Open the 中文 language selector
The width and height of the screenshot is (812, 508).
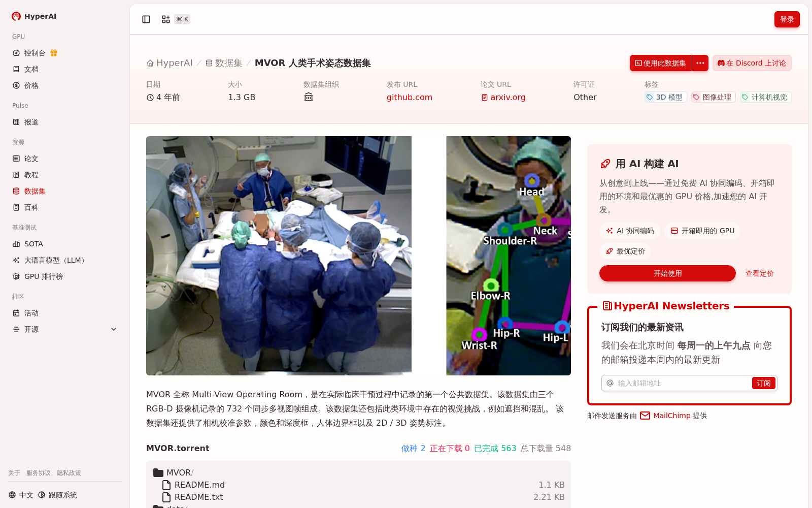[x=21, y=495]
